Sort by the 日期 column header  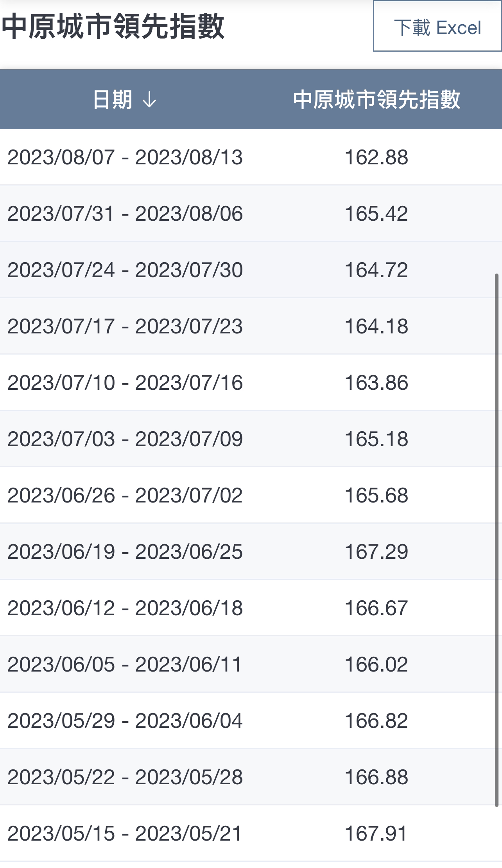(x=113, y=99)
